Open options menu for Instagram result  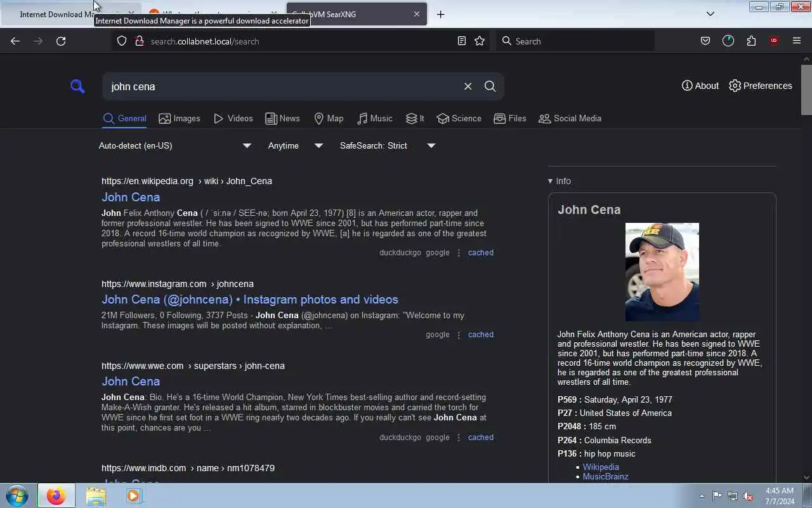459,335
